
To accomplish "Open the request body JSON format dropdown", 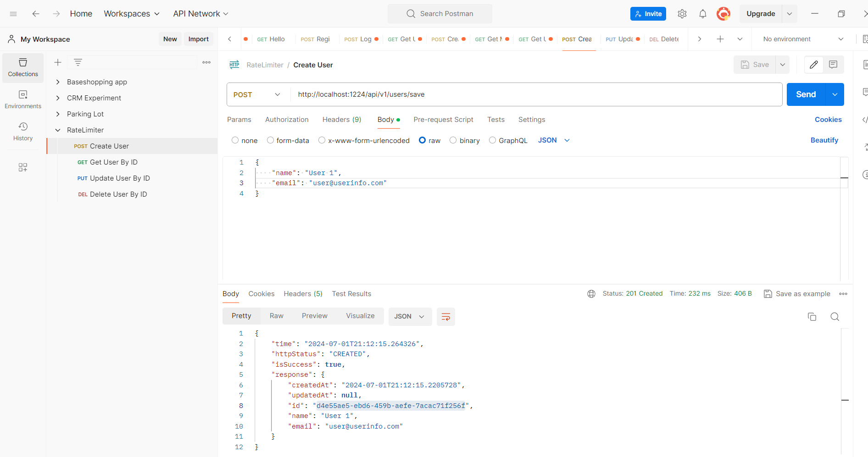I will (554, 140).
